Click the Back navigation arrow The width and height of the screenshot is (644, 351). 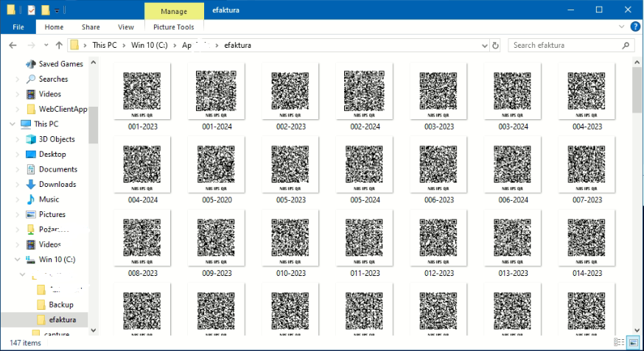(x=12, y=46)
